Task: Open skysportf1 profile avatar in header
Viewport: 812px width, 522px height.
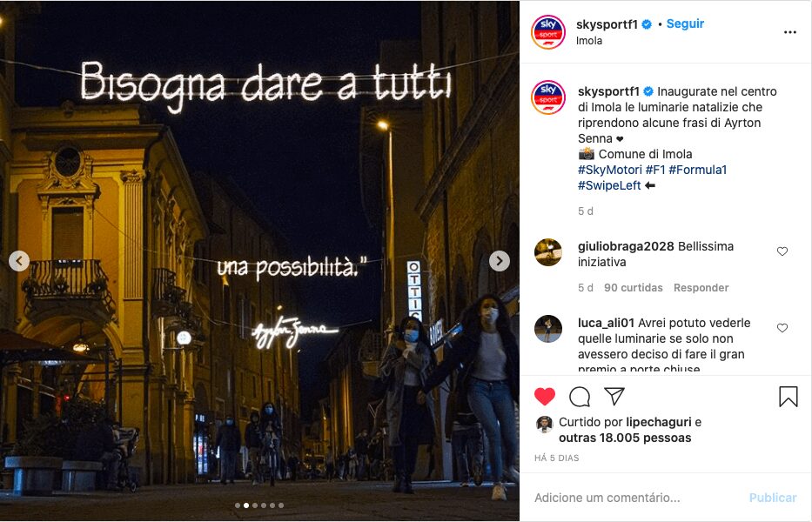Action: [548, 32]
